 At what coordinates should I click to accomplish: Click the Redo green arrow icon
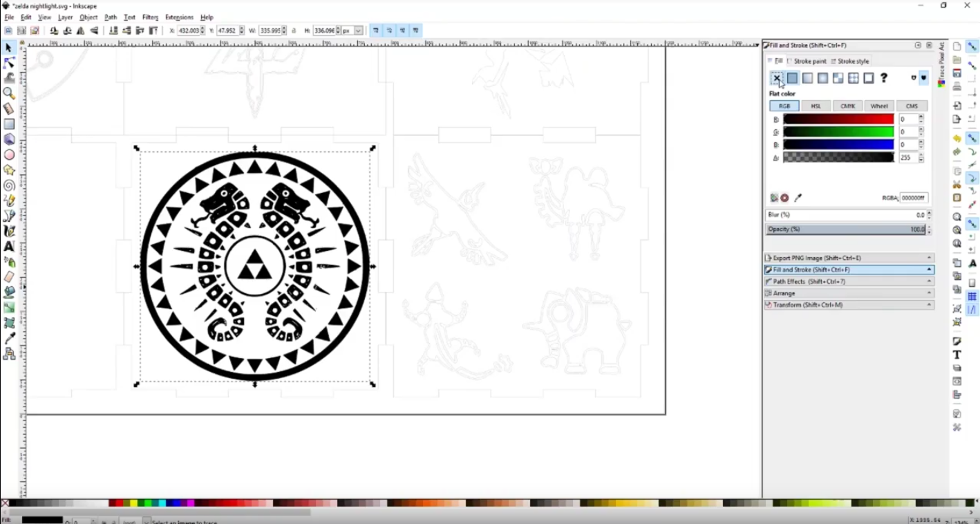[957, 152]
